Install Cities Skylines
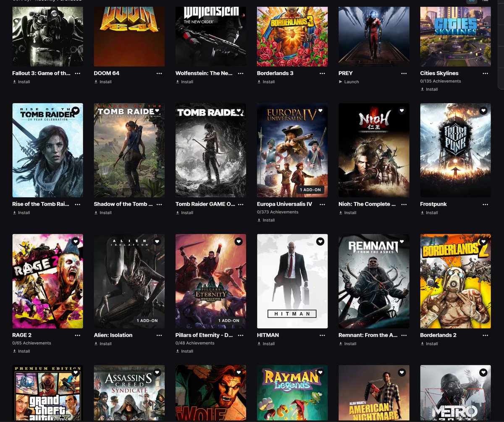504x422 pixels. 429,89
